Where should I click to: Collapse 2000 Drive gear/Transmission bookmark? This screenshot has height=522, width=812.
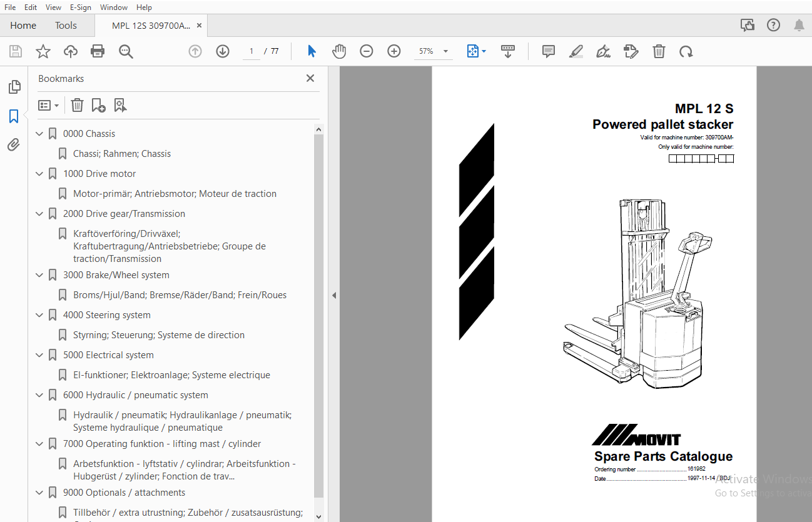click(x=39, y=214)
